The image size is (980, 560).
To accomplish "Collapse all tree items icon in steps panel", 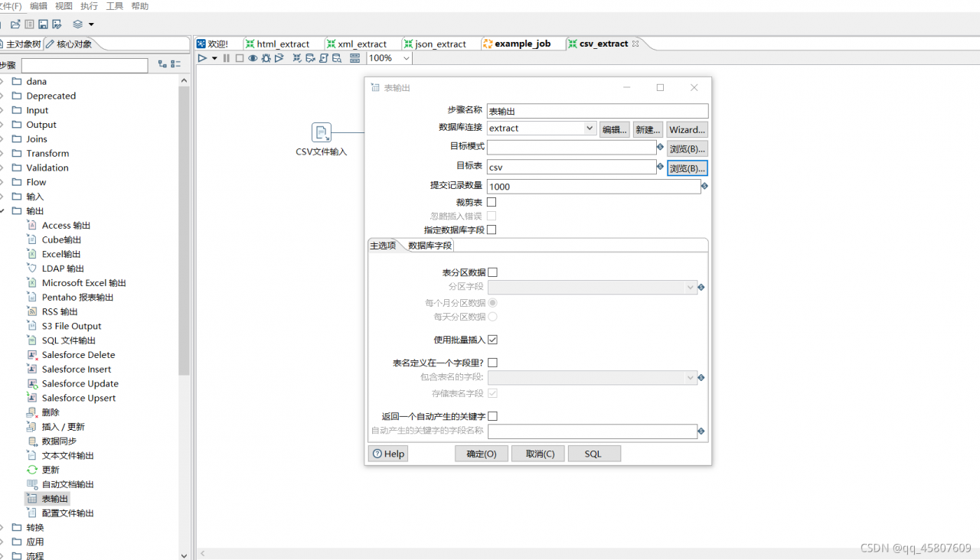I will point(176,65).
